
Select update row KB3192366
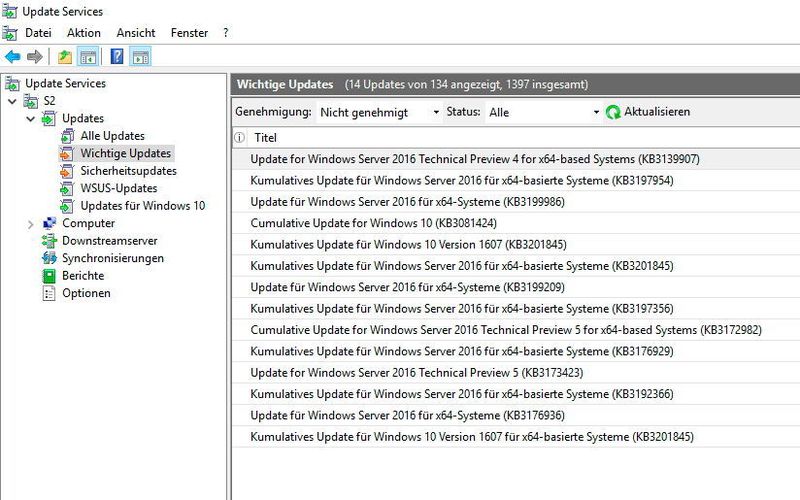coord(516,394)
